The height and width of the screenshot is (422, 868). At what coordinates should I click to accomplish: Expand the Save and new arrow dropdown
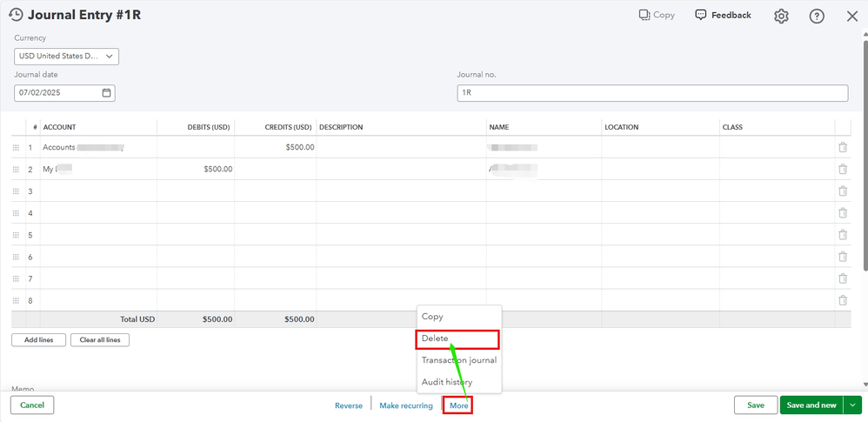click(852, 405)
